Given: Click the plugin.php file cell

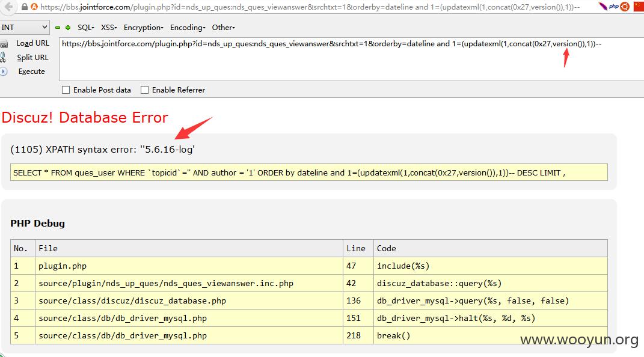Looking at the screenshot, I should point(189,266).
